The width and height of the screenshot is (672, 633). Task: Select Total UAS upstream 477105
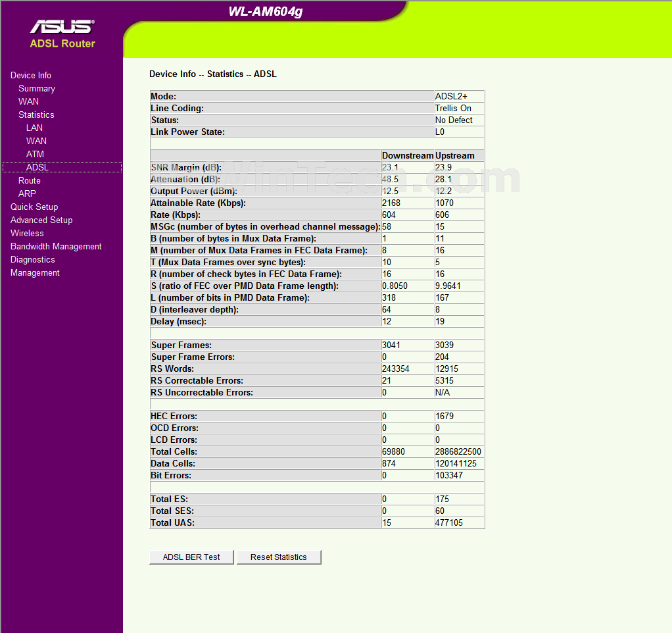(448, 522)
